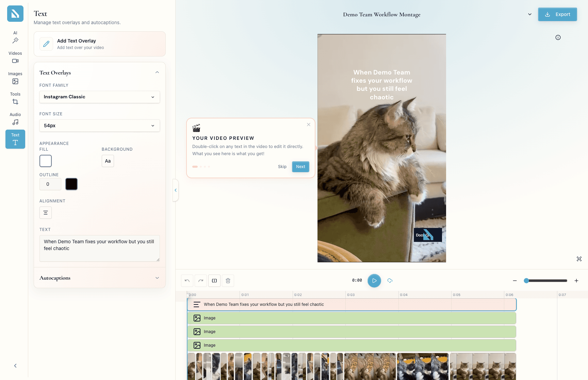Click Skip in the preview tour
Image resolution: width=588 pixels, height=380 pixels.
coord(282,167)
